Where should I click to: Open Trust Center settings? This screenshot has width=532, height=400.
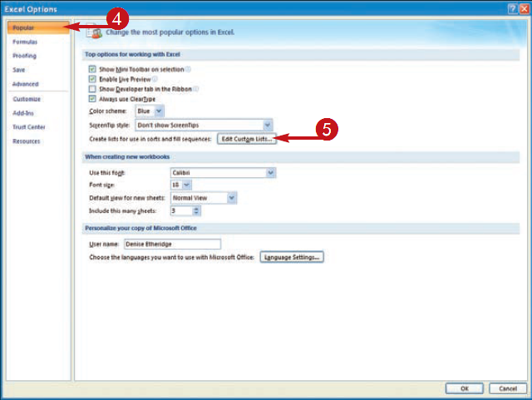tap(29, 127)
